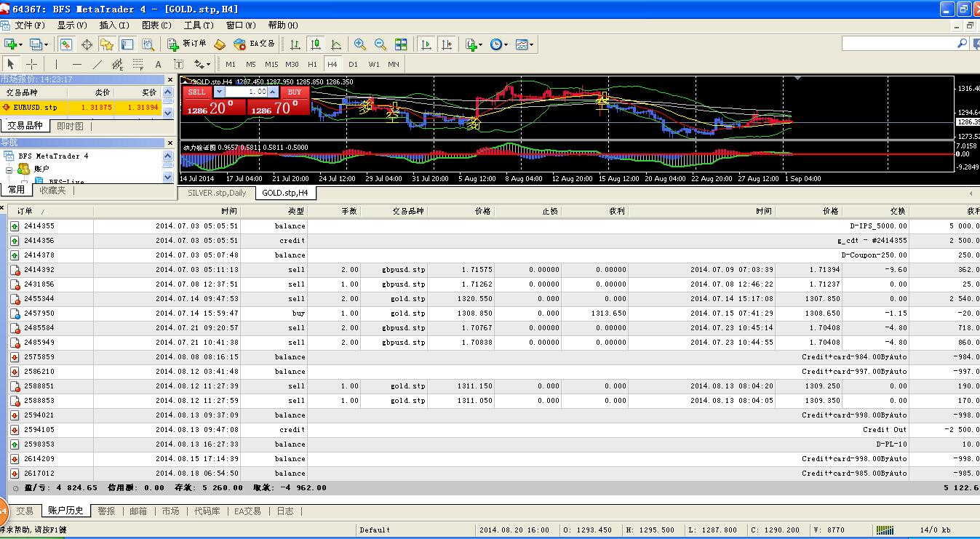
Task: Open the periodicity clock dropdown
Action: point(499,44)
